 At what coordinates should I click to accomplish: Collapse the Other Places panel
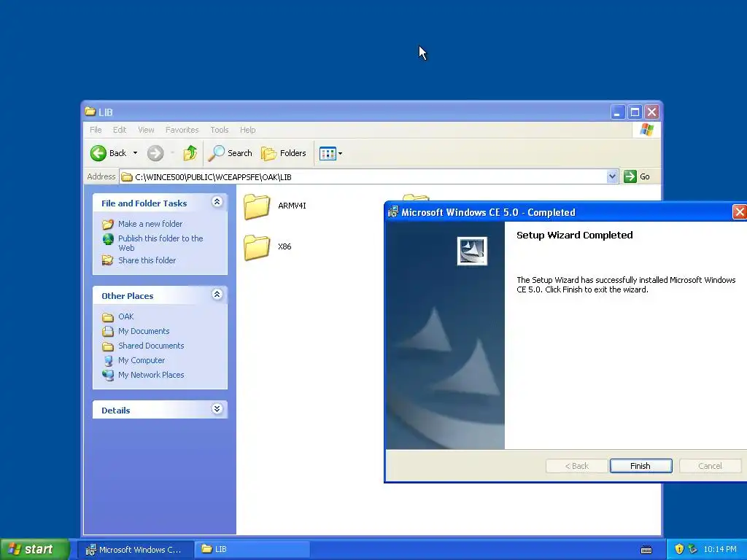point(217,295)
